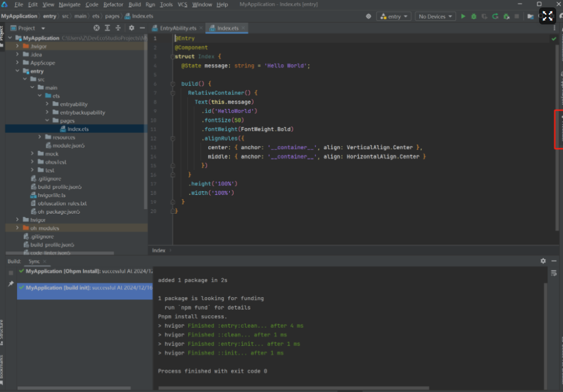Close the Sync tab in Build panel

(44, 261)
